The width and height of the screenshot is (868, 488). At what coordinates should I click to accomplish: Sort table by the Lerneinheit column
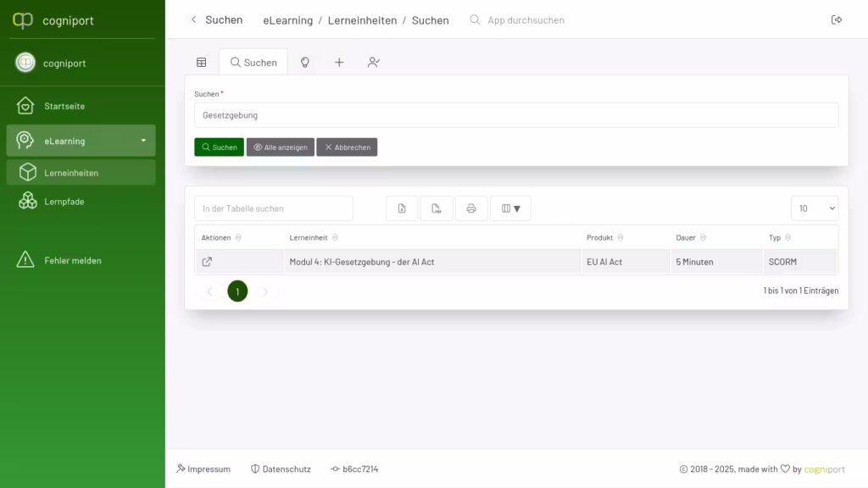point(336,238)
